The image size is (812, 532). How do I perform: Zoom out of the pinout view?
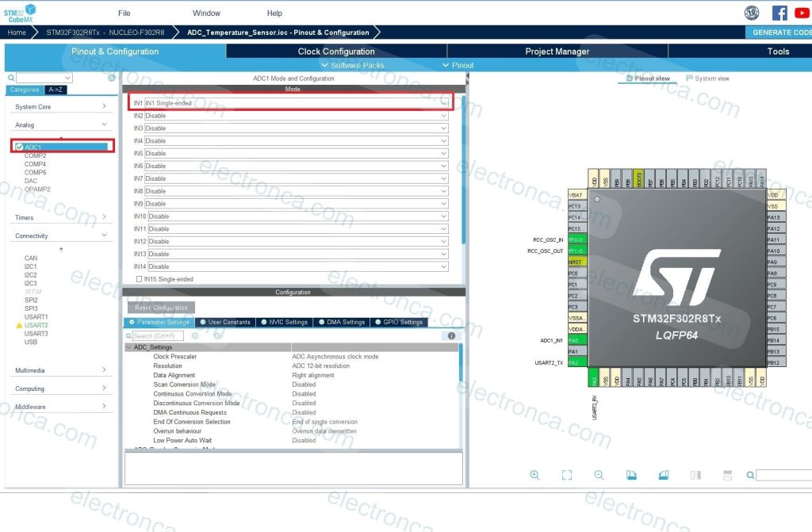pyautogui.click(x=599, y=475)
